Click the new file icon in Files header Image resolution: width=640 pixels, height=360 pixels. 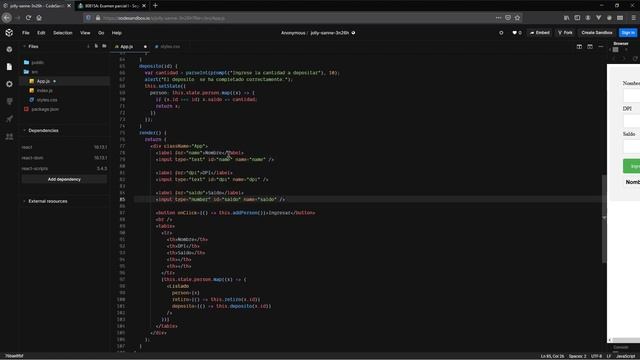click(x=96, y=46)
